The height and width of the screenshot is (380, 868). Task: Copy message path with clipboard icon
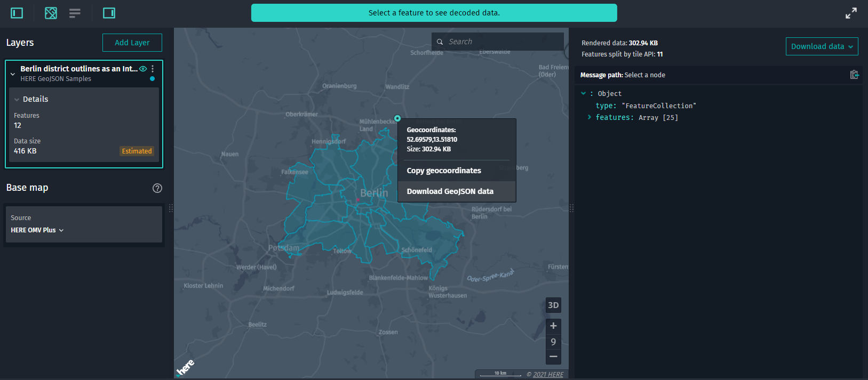(854, 75)
